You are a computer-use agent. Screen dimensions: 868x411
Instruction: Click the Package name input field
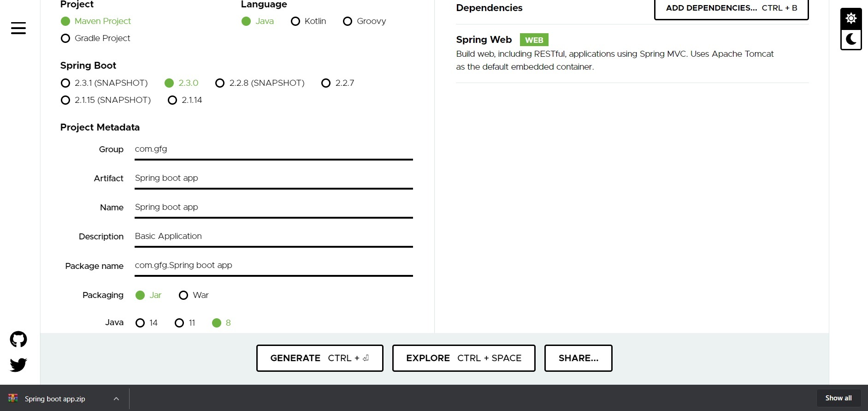tap(274, 266)
